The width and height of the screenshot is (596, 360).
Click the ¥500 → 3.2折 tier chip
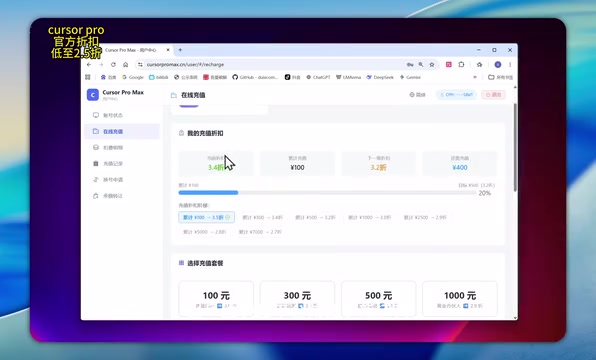[315, 217]
